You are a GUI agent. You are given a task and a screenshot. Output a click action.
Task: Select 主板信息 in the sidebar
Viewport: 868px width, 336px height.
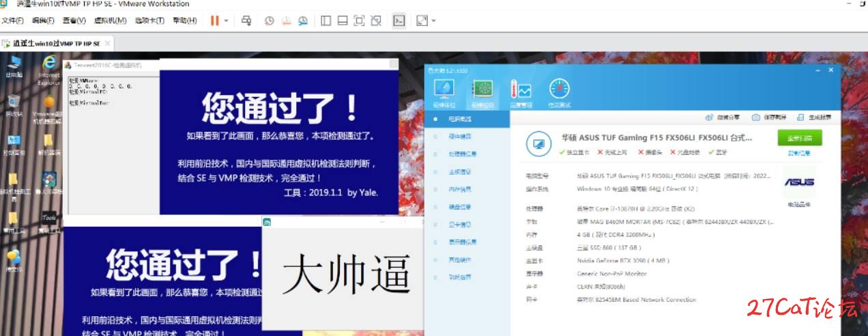(x=467, y=172)
